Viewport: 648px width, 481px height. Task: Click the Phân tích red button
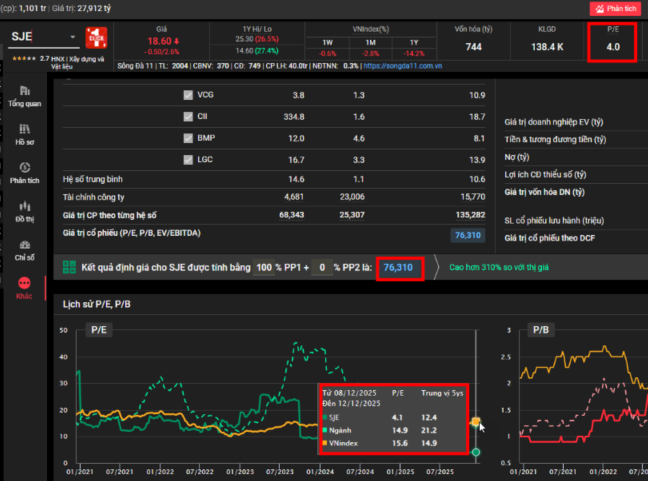(x=615, y=8)
